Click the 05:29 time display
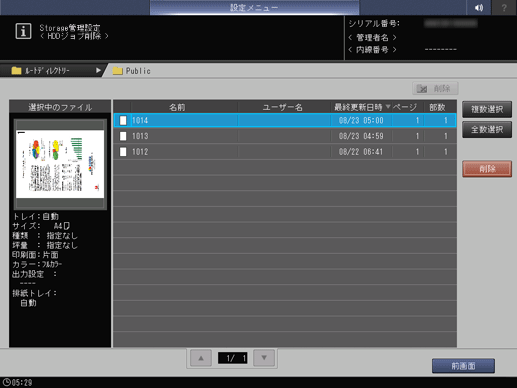517x388 pixels. point(22,383)
